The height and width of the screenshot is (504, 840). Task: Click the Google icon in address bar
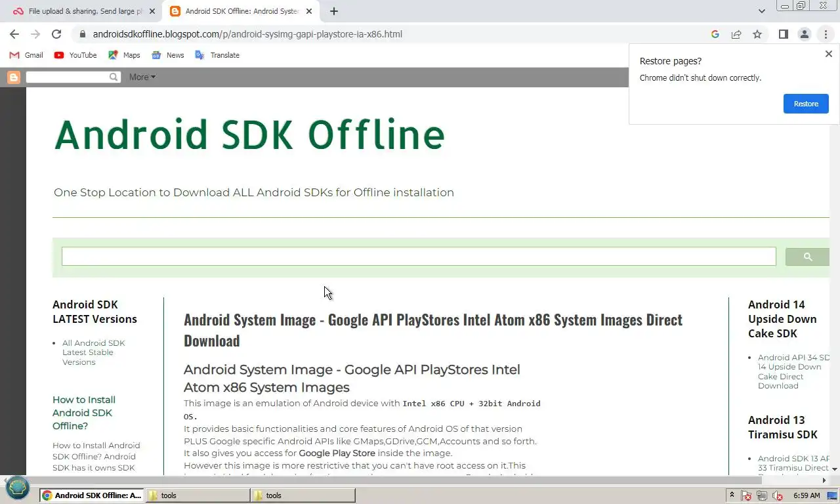(715, 34)
